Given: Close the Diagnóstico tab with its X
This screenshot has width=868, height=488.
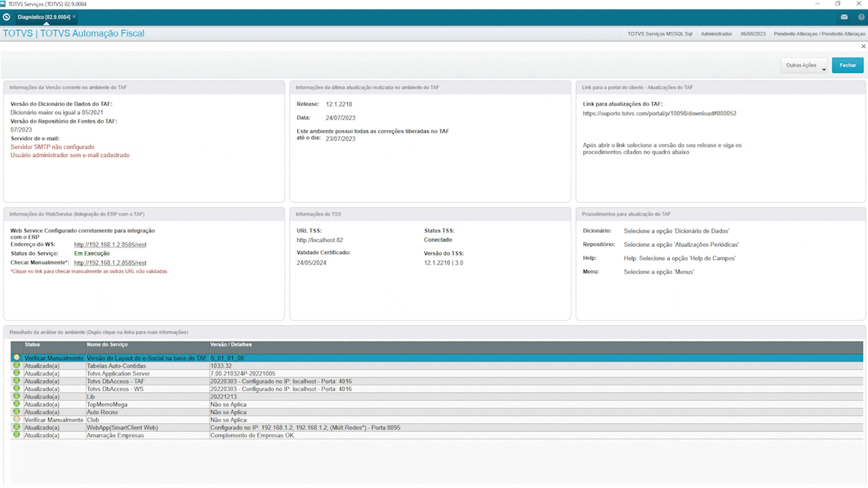Looking at the screenshot, I should (x=74, y=17).
